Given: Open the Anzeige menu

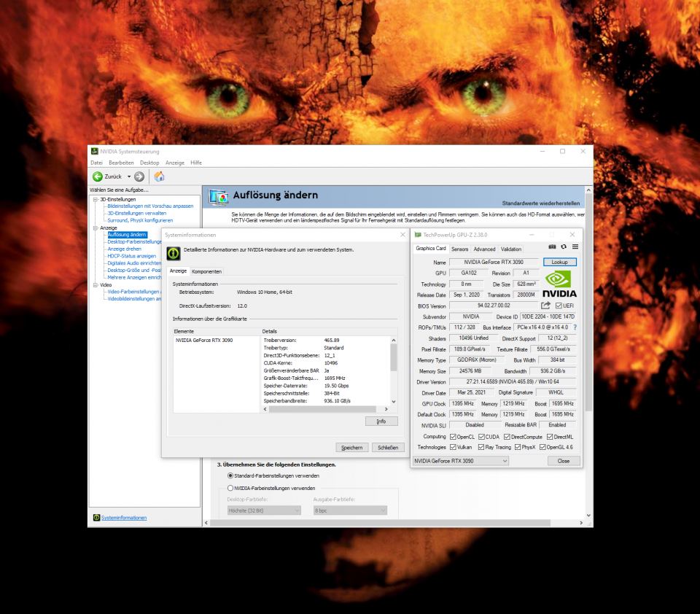Looking at the screenshot, I should tap(175, 163).
